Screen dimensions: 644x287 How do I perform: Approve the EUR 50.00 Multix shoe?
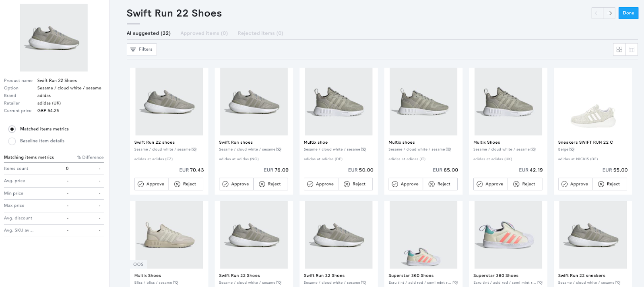pyautogui.click(x=321, y=184)
